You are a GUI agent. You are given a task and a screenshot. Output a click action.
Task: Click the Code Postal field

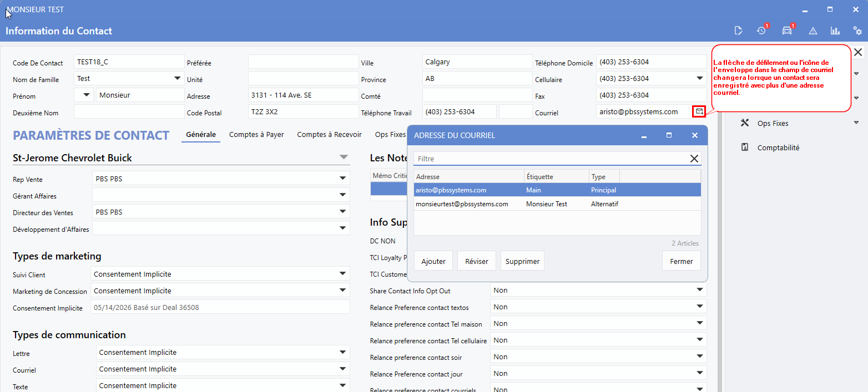[303, 111]
